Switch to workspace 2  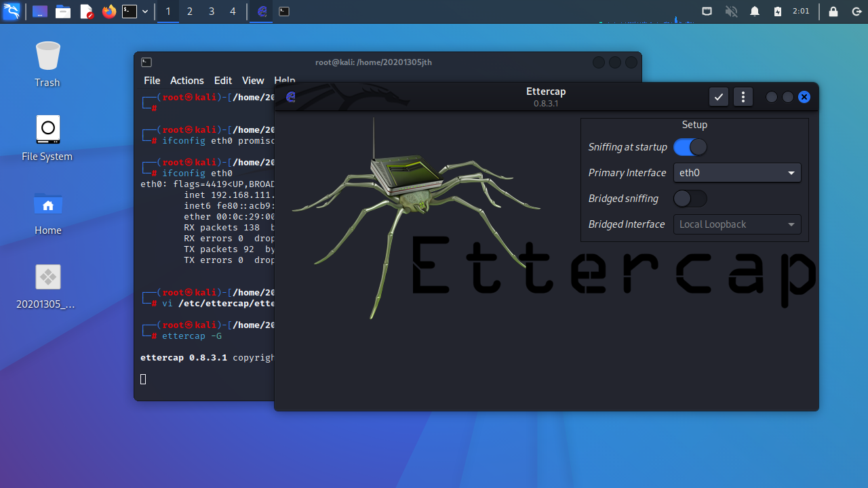coord(189,11)
